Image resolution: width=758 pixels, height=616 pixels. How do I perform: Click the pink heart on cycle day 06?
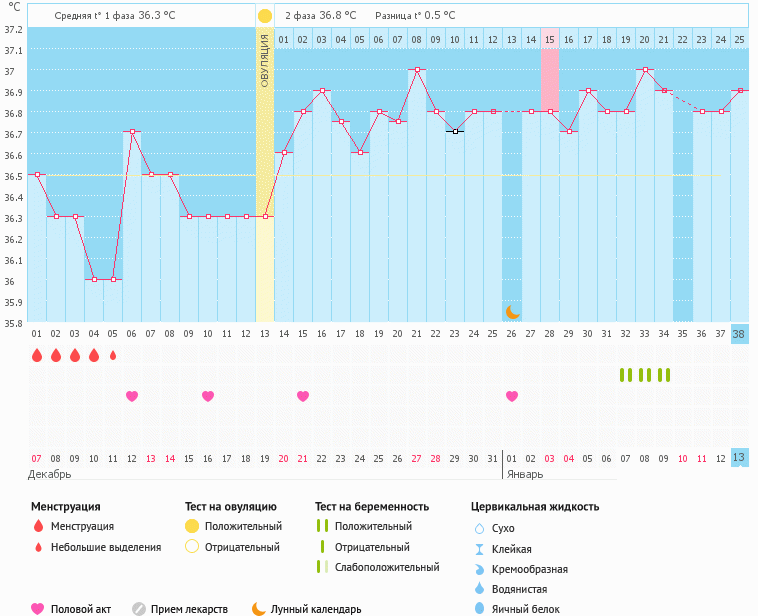[x=132, y=396]
